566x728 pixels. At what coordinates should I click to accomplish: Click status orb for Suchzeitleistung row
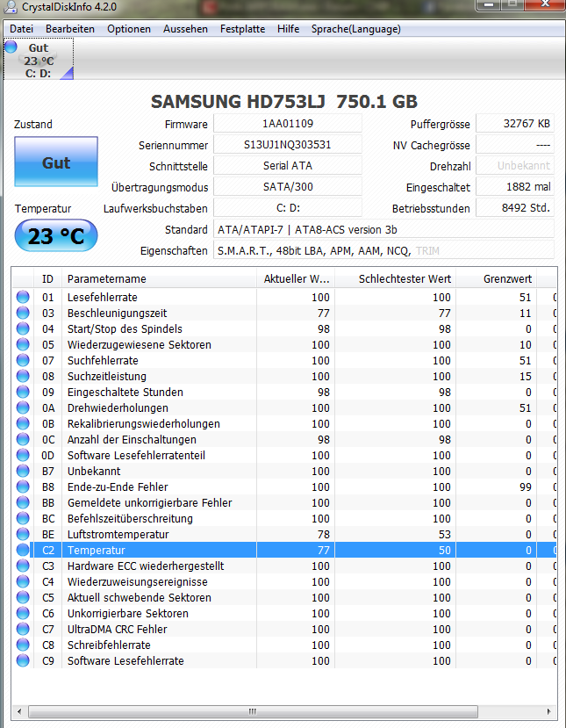(23, 376)
